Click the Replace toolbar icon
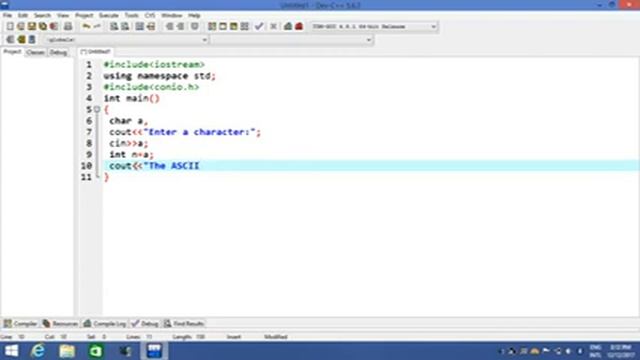This screenshot has width=640, height=360. click(125, 27)
